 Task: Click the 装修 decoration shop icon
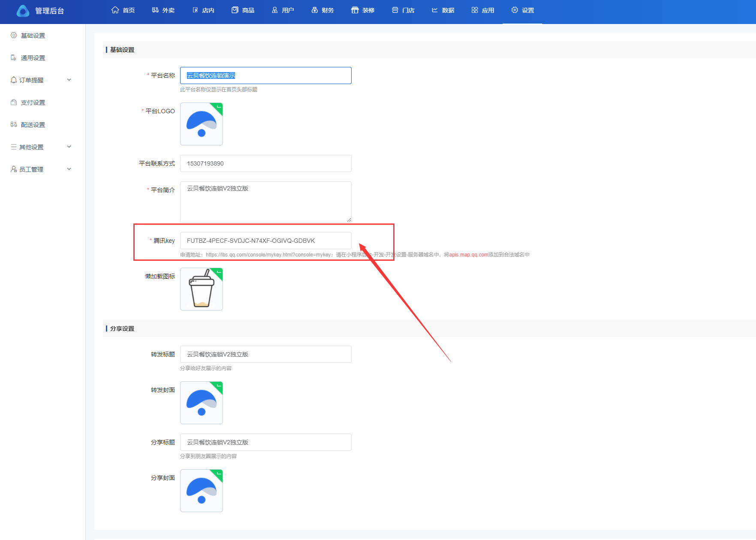click(x=355, y=10)
